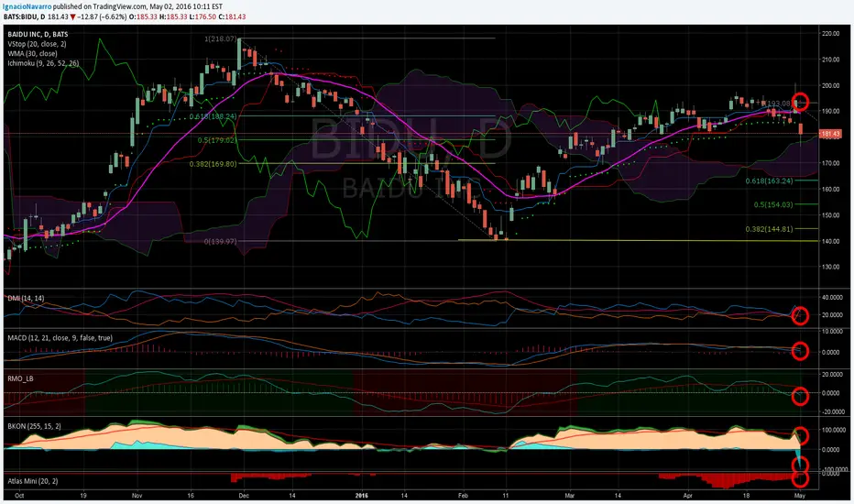
Task: Click the BATS:BIDU, D symbol header text
Action: point(25,16)
